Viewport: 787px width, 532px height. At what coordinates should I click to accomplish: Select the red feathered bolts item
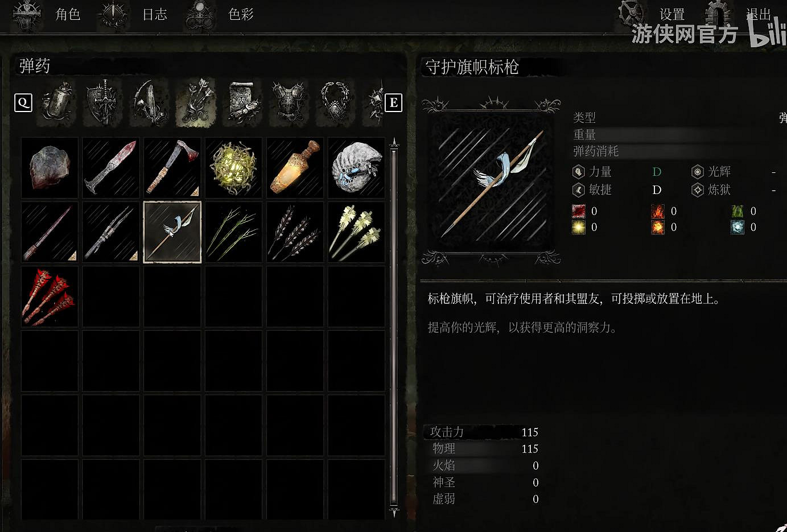click(50, 296)
